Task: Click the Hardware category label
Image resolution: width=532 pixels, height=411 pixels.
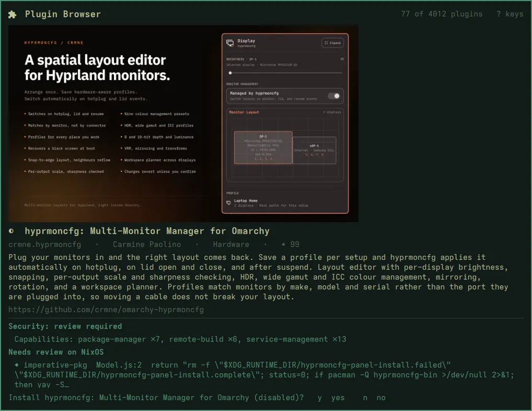Action: tap(231, 244)
